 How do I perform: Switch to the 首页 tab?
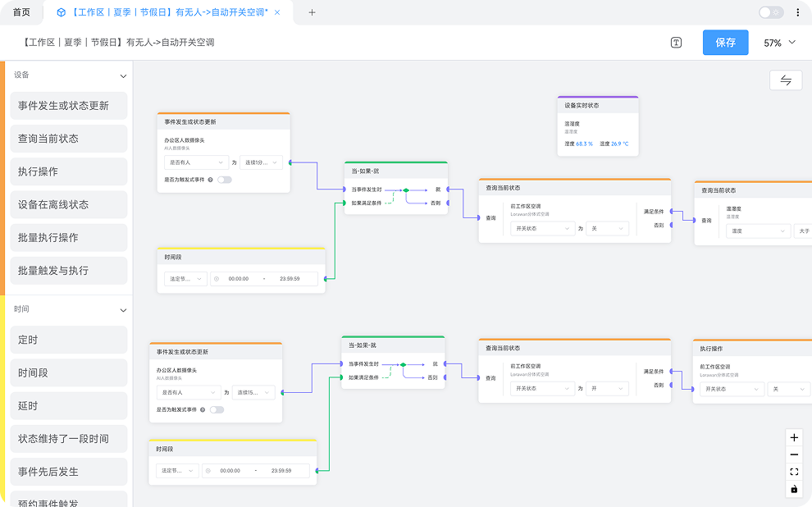pos(21,12)
